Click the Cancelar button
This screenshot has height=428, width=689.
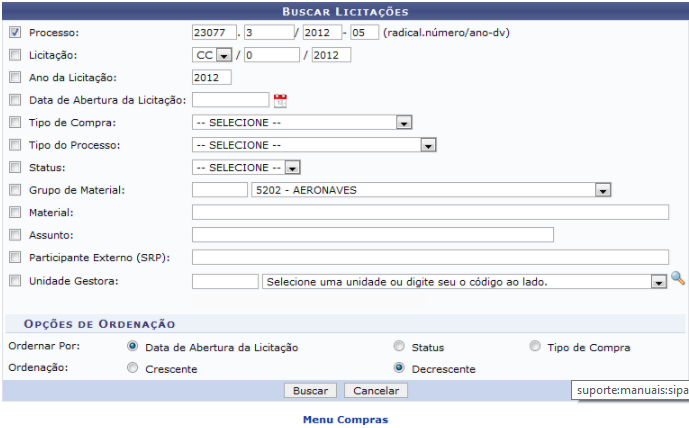pyautogui.click(x=375, y=390)
